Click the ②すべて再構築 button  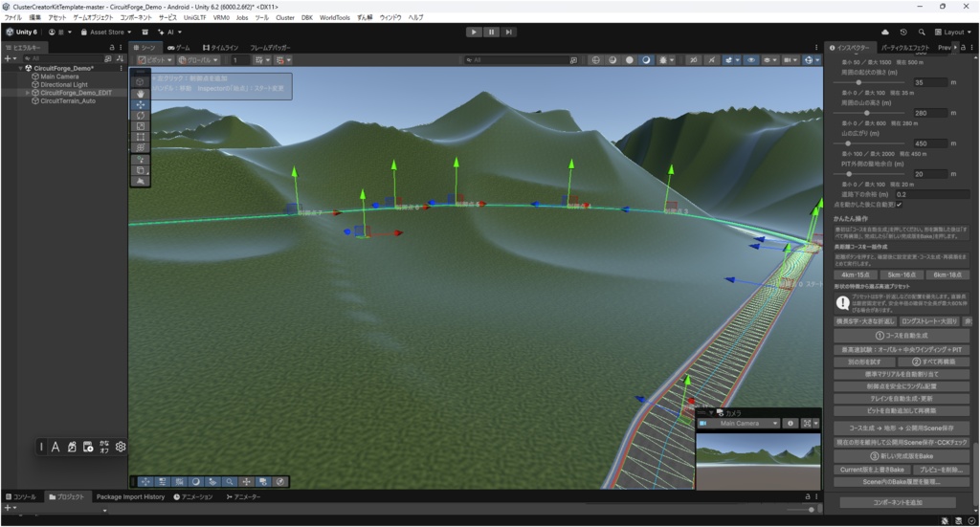pos(934,362)
